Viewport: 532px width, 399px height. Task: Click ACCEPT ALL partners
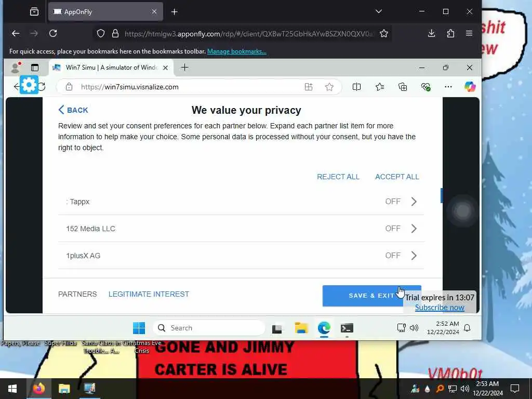[397, 177]
